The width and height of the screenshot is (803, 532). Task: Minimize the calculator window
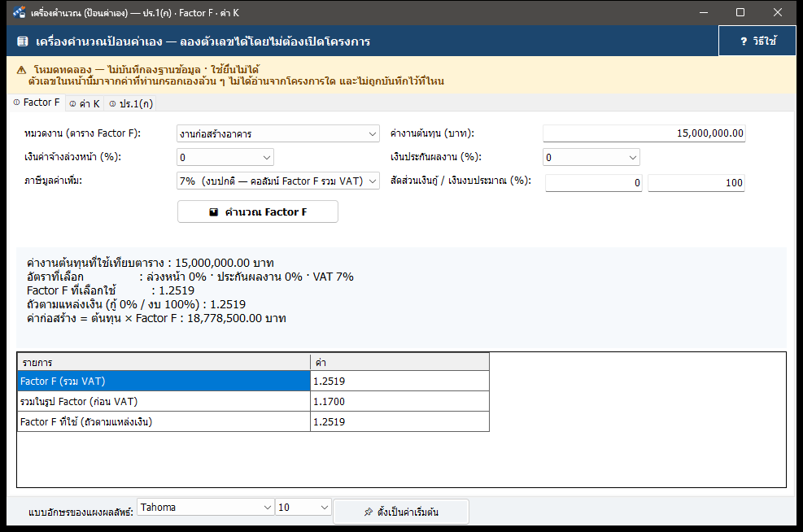704,12
